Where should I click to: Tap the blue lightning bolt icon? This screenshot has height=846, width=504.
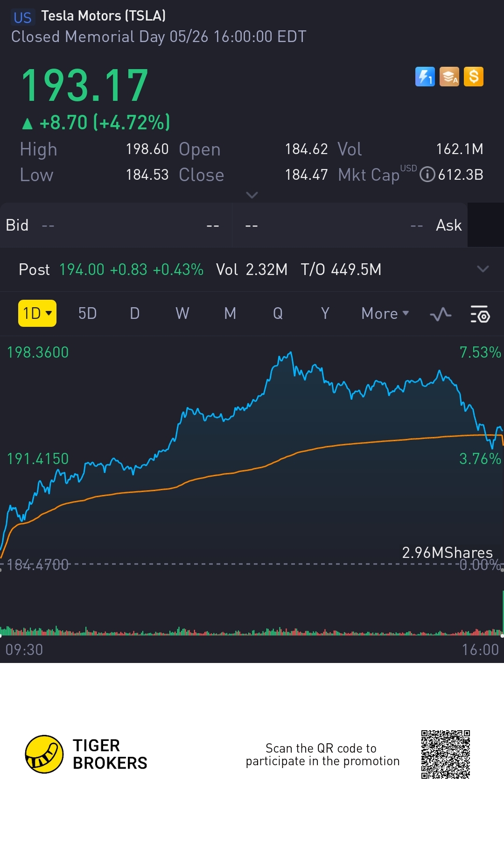point(425,77)
